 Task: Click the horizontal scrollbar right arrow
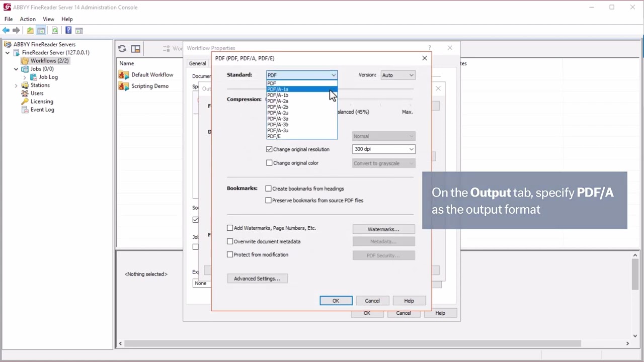pos(627,343)
